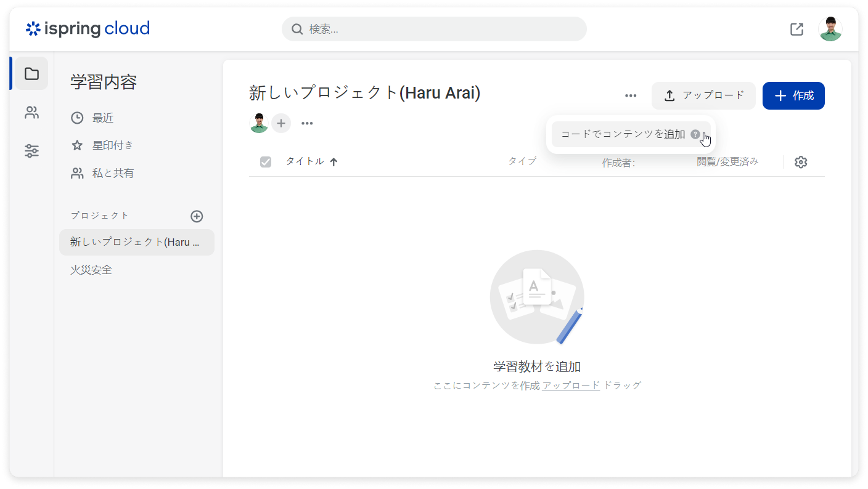Sort by the タイトル column header
Screen dimensions: 868x489
click(x=305, y=161)
